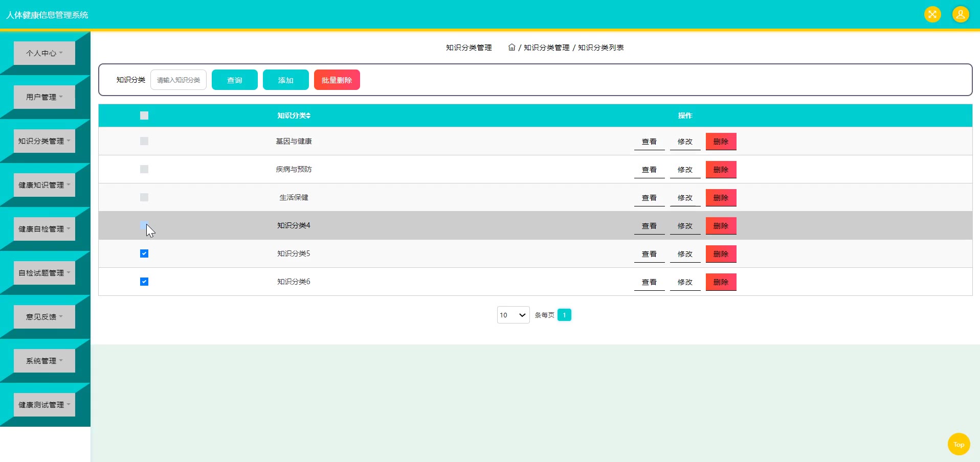The width and height of the screenshot is (980, 462).
Task: Open the 10 per page dropdown
Action: pos(513,315)
